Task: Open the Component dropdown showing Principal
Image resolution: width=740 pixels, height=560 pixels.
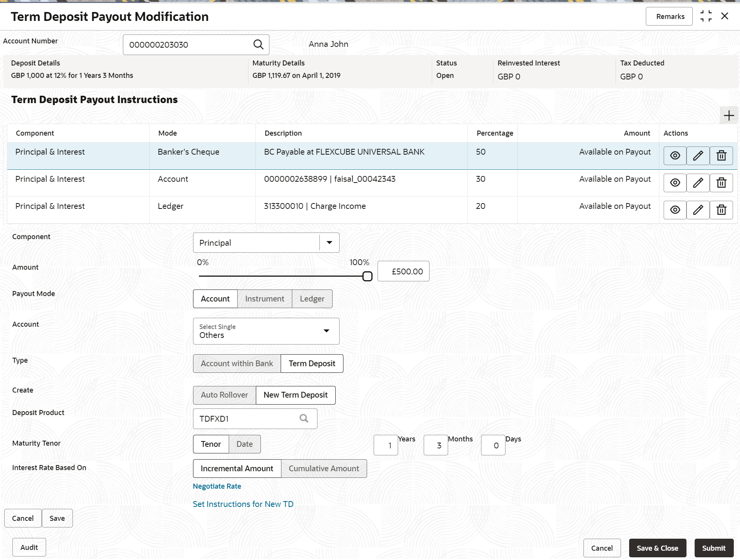Action: (266, 243)
